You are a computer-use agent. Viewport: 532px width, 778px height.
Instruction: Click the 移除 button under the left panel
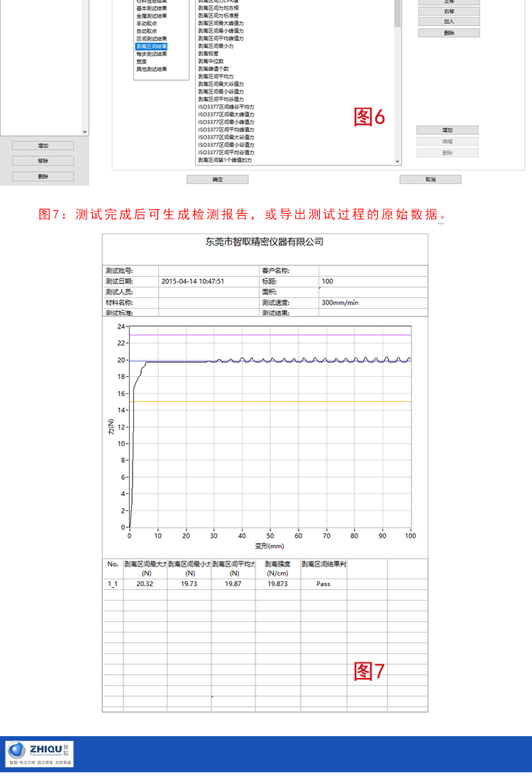coord(43,161)
